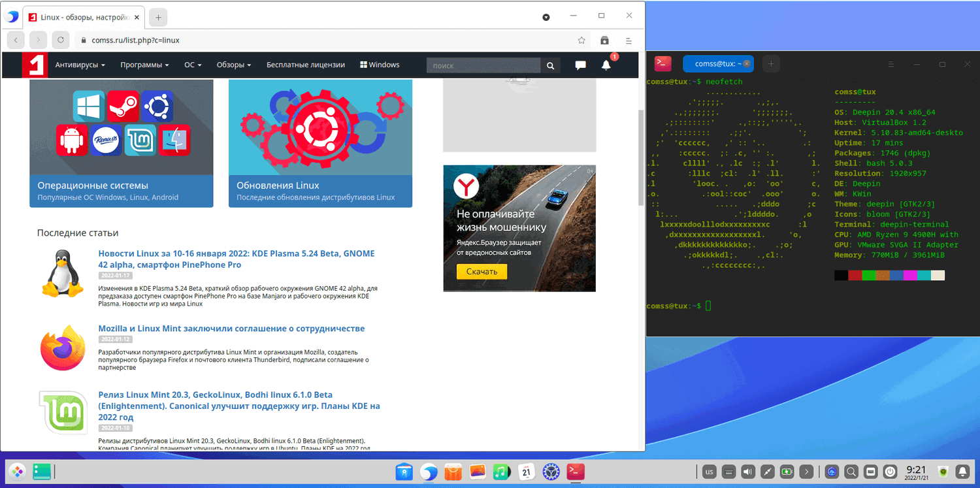The height and width of the screenshot is (488, 980).
Task: Open the Calendar dock icon showing 21
Action: 527,471
